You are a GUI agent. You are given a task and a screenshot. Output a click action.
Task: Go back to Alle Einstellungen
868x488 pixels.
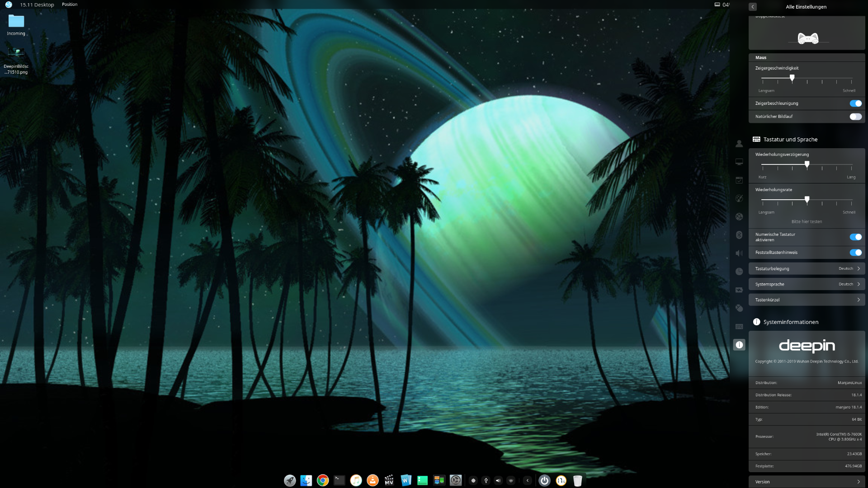click(x=753, y=7)
